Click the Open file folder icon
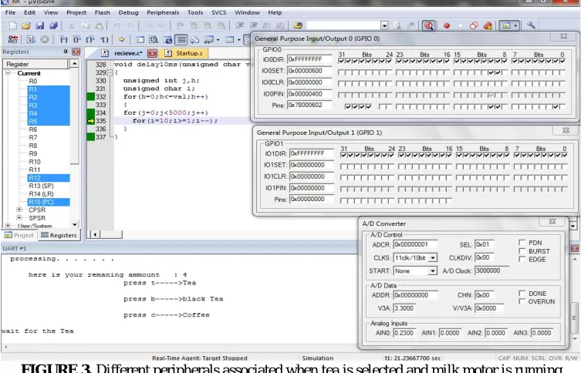 click(x=26, y=25)
